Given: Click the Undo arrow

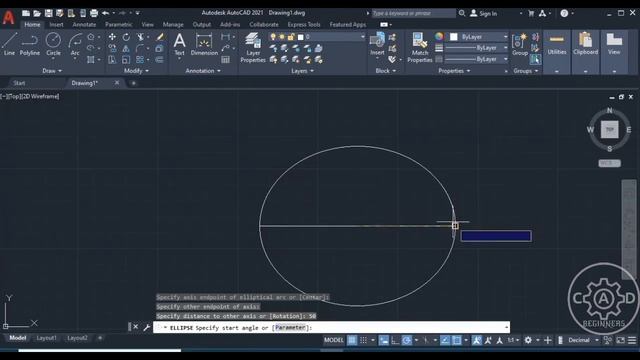Looking at the screenshot, I should click(105, 13).
